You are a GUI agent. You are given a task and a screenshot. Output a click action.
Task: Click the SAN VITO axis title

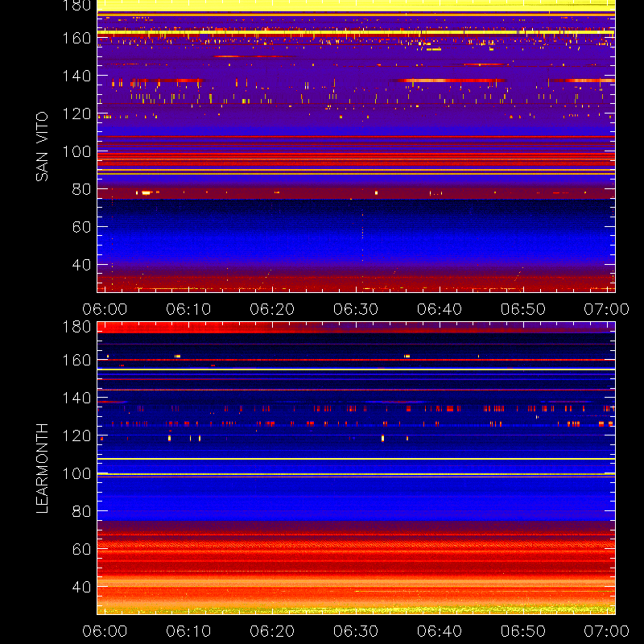click(42, 147)
